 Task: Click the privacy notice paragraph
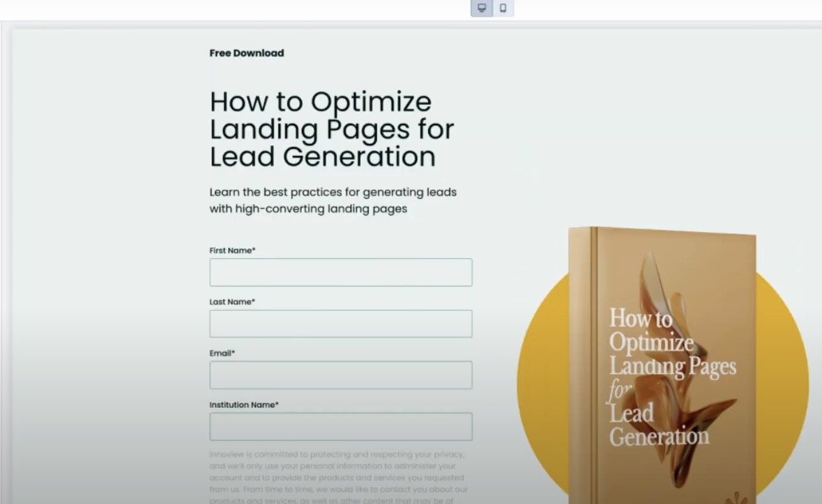pos(339,477)
